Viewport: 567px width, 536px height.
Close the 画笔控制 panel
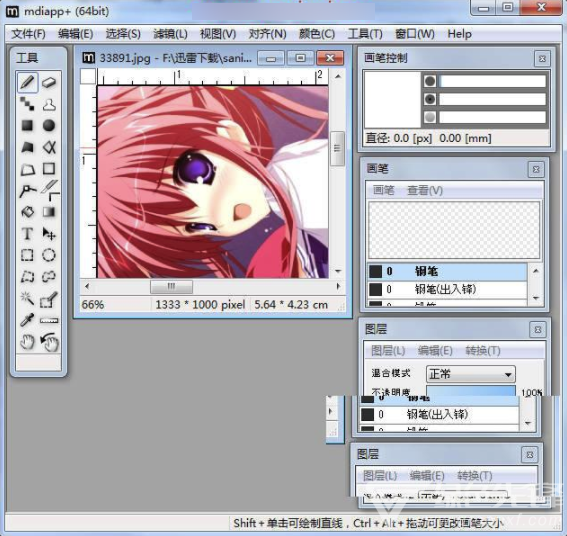tap(542, 59)
